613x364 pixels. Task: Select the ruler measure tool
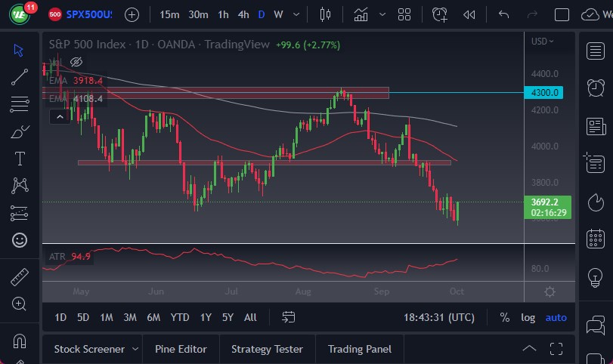[20, 277]
